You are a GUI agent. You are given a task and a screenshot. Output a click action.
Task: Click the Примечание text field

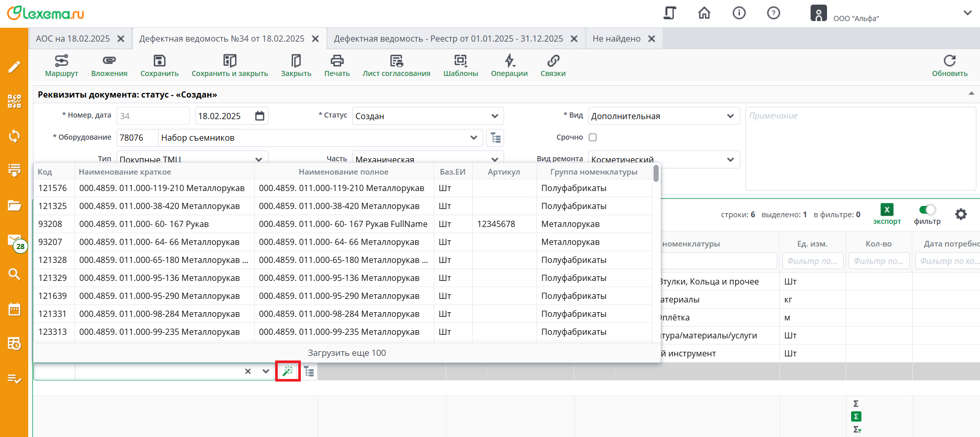[x=860, y=148]
